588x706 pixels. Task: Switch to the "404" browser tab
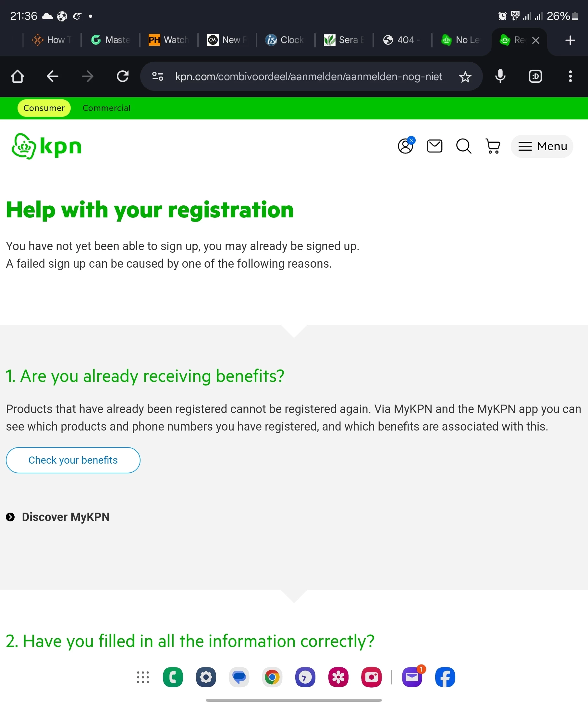tap(402, 40)
